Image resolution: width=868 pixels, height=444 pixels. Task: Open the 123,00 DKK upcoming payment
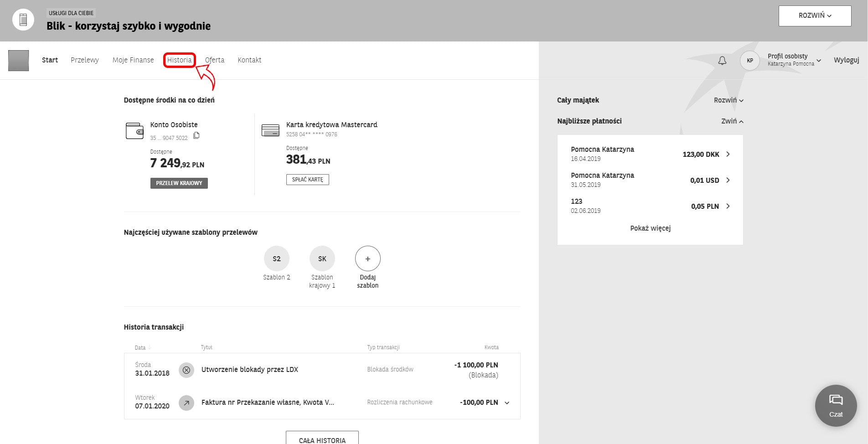pyautogui.click(x=728, y=154)
